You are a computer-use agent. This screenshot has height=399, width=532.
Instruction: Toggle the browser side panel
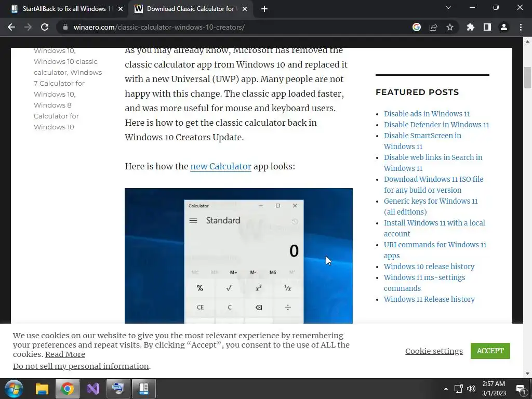pyautogui.click(x=487, y=27)
